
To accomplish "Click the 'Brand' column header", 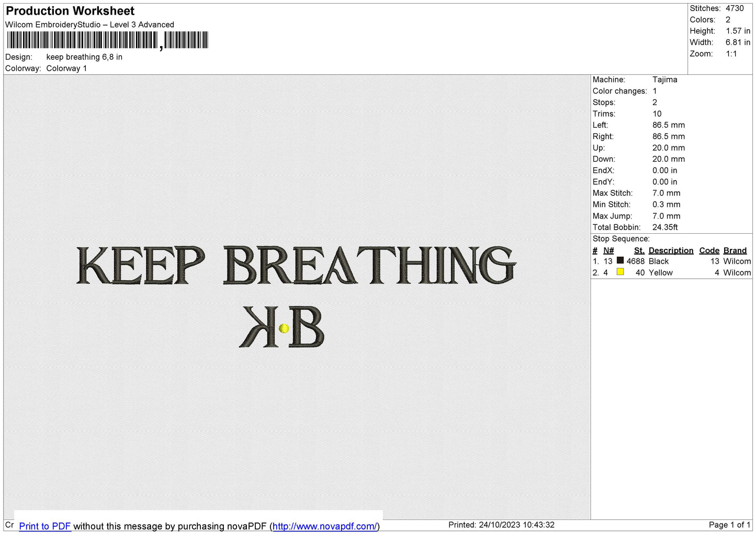I will [x=735, y=251].
